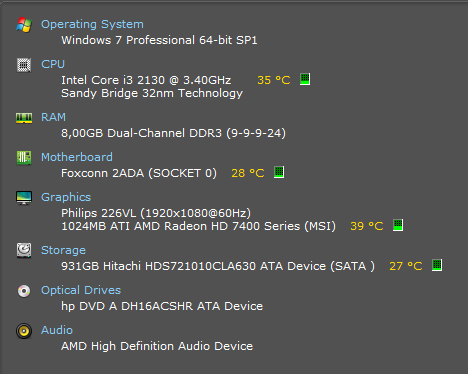This screenshot has width=468, height=374.
Task: Open the CPU section link
Action: pos(53,64)
